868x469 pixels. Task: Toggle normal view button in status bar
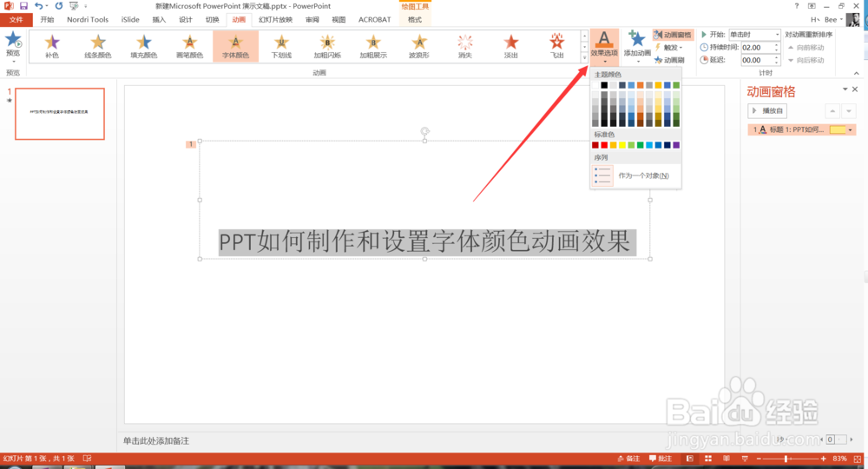[x=690, y=459]
